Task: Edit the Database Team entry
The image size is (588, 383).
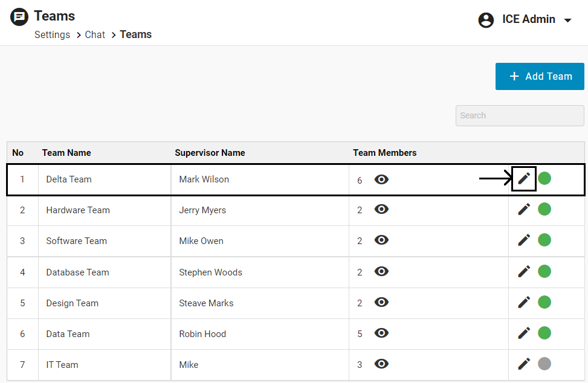Action: (x=524, y=271)
